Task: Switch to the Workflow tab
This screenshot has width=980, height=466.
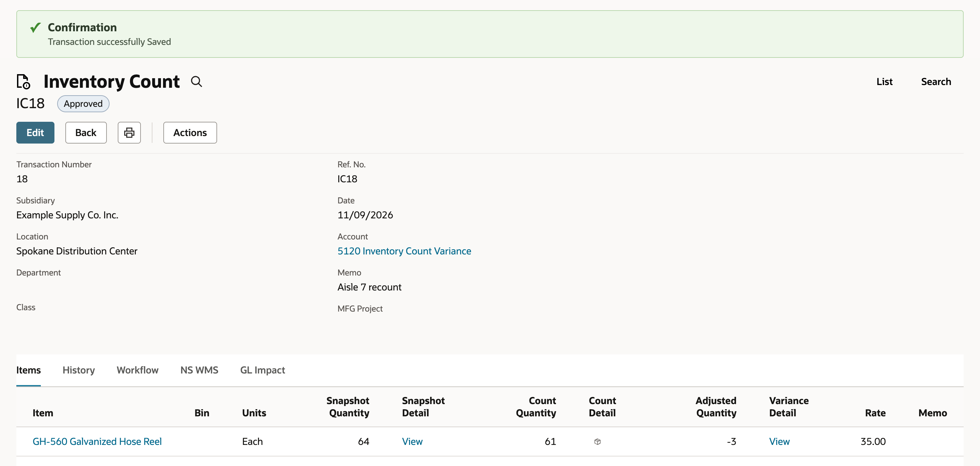Action: coord(138,370)
